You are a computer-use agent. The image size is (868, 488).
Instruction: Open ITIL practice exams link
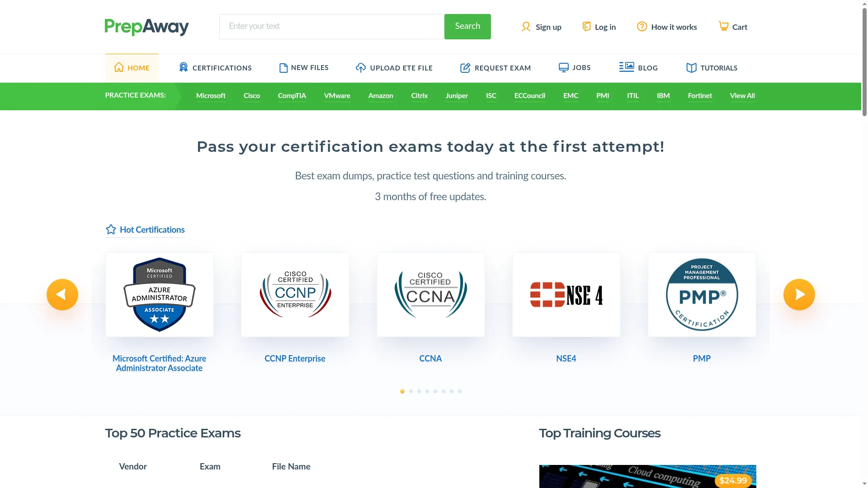point(633,96)
